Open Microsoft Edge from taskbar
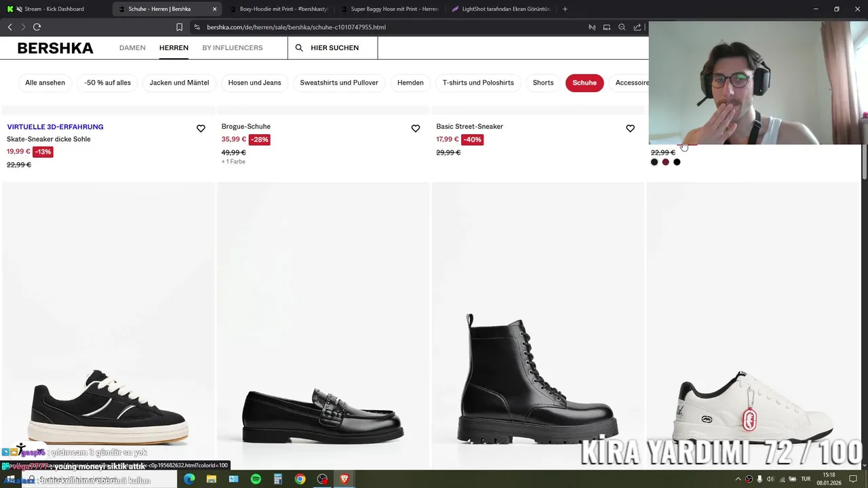 189,479
